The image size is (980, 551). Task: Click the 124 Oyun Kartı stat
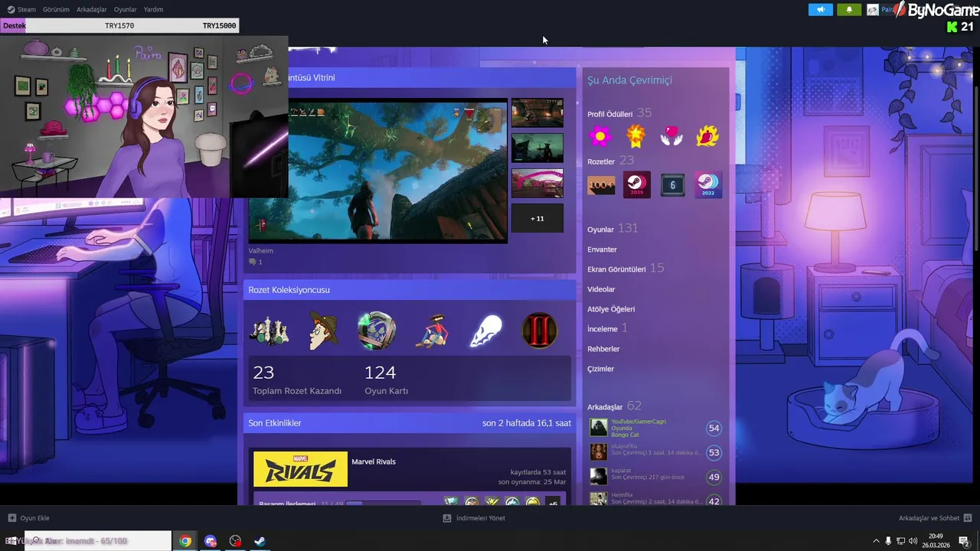(386, 380)
